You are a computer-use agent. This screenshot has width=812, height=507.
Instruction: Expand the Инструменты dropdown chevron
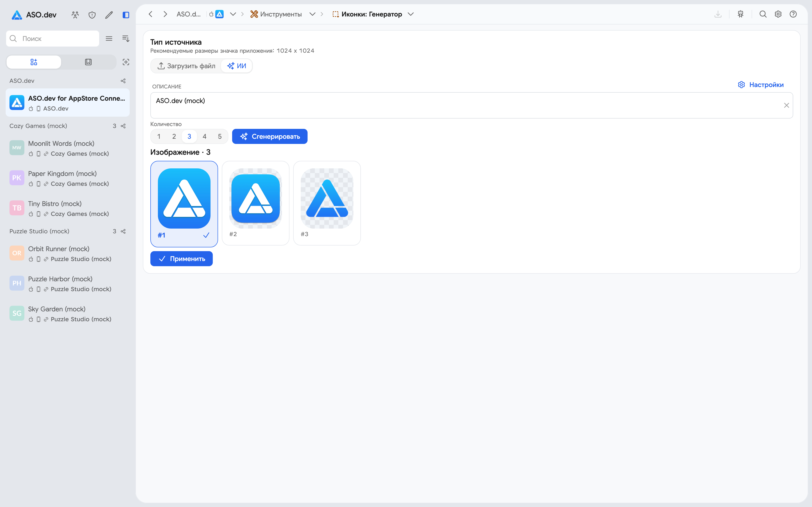[x=312, y=14]
